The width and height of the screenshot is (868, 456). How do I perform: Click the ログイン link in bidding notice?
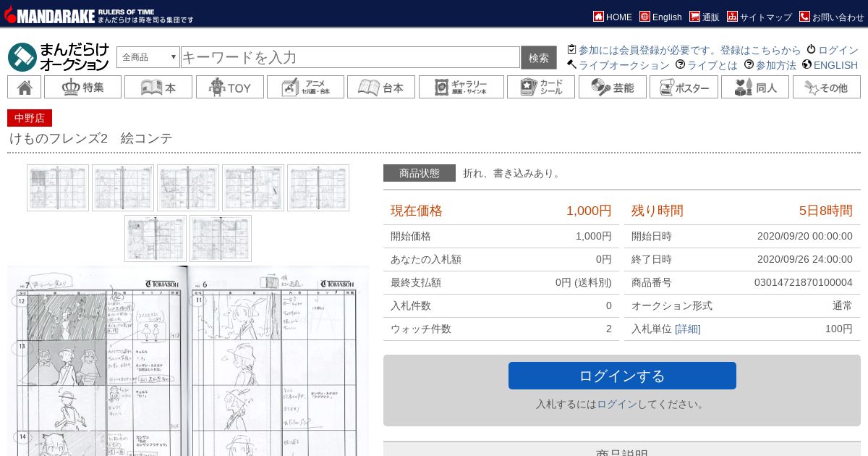(x=617, y=404)
